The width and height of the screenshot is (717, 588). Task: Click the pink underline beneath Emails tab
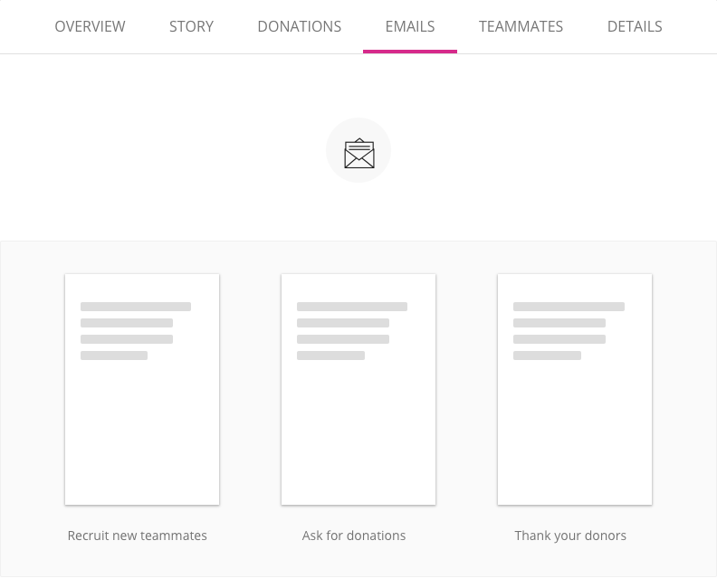(409, 51)
